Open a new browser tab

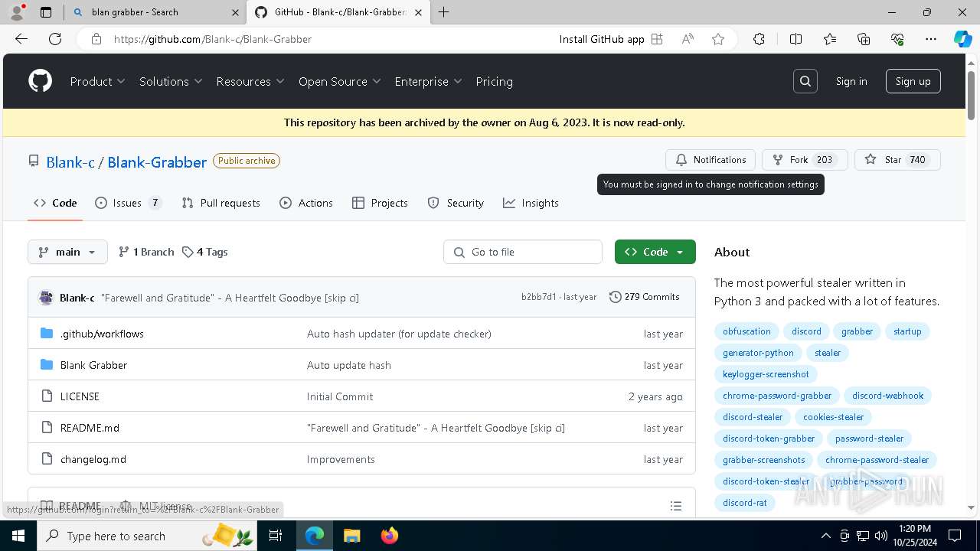click(x=443, y=12)
